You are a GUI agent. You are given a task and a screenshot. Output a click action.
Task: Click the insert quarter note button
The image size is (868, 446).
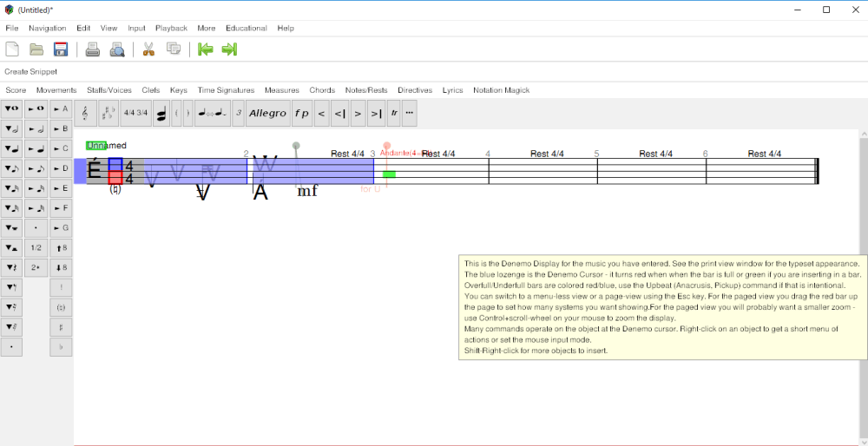[x=36, y=149]
